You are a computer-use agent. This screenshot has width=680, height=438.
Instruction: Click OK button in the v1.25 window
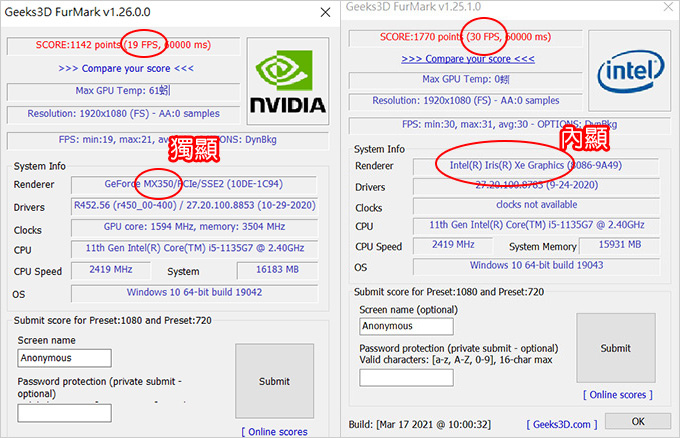coord(638,421)
